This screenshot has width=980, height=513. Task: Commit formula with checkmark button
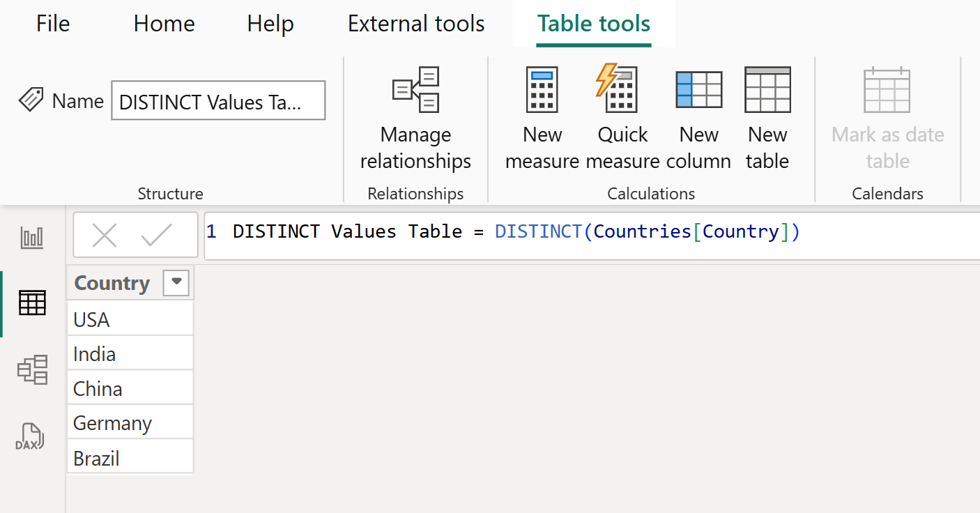156,236
